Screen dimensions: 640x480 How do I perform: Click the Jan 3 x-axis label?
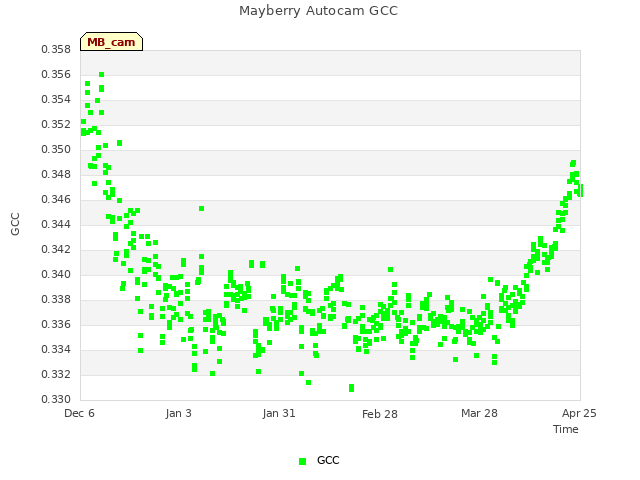click(x=178, y=413)
